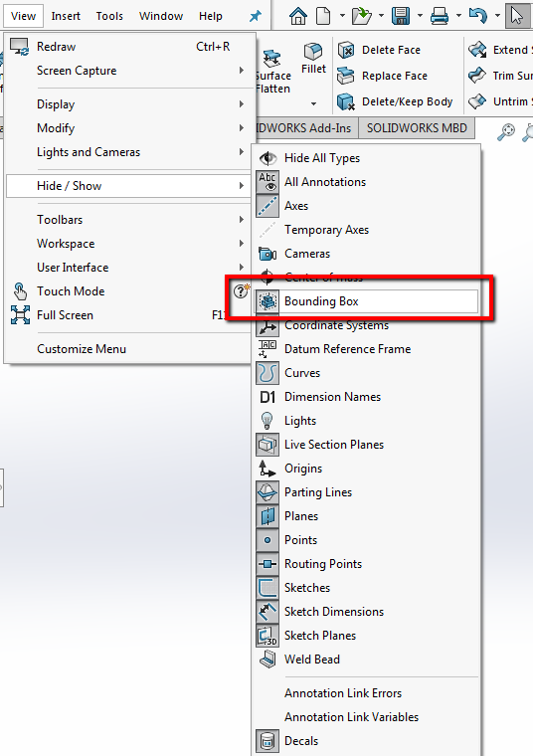
Task: Click the Trim Surface tool
Action: (500, 76)
